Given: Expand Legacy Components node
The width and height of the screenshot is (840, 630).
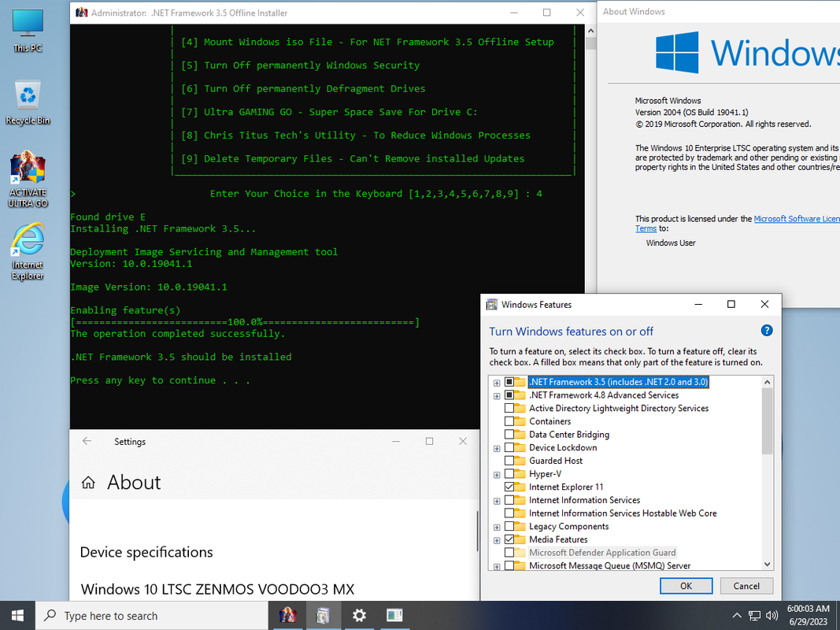Looking at the screenshot, I should pyautogui.click(x=497, y=527).
